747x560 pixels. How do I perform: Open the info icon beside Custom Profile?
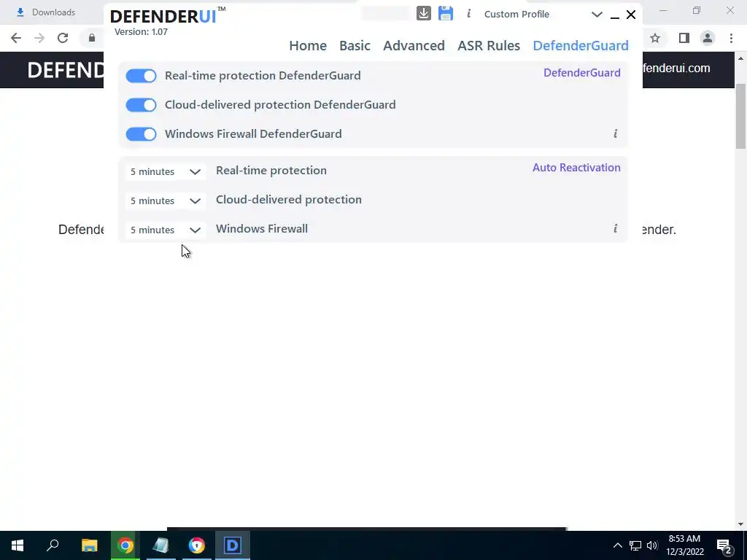(x=469, y=14)
